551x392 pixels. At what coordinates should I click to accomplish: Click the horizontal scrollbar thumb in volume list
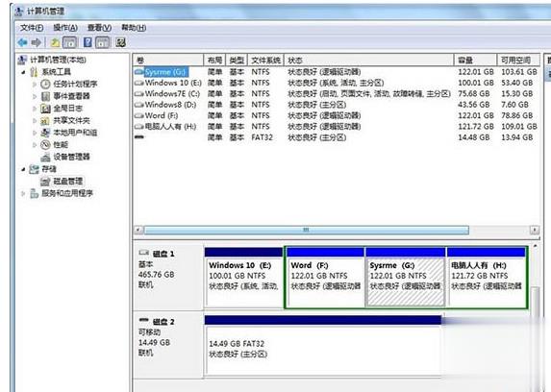(307, 230)
